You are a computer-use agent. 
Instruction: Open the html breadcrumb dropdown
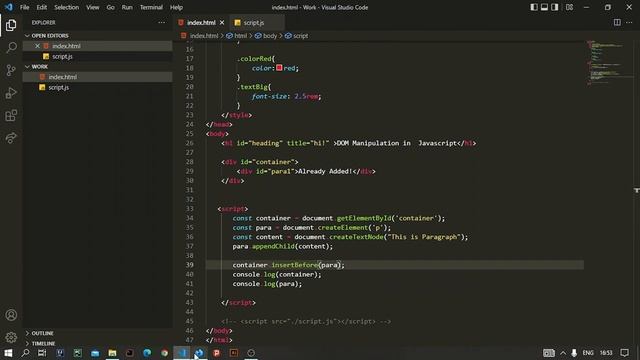(x=236, y=36)
